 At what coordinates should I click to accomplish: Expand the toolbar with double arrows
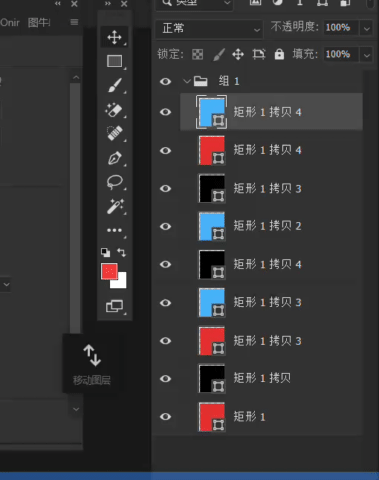[x=108, y=4]
